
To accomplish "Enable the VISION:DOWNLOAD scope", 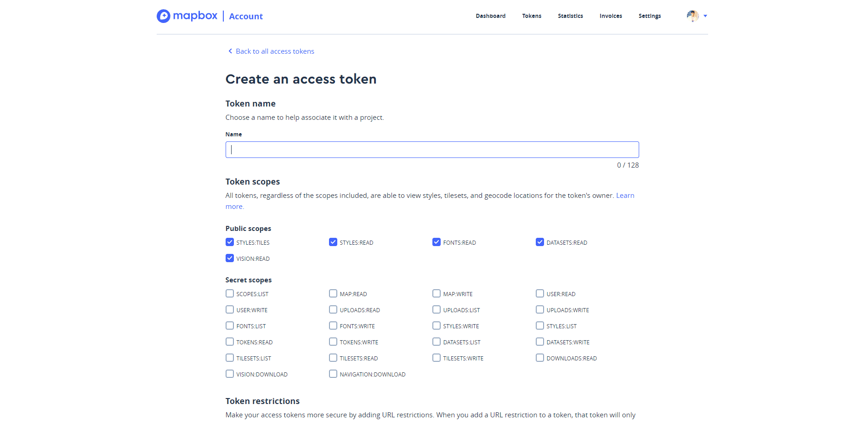I will click(230, 374).
